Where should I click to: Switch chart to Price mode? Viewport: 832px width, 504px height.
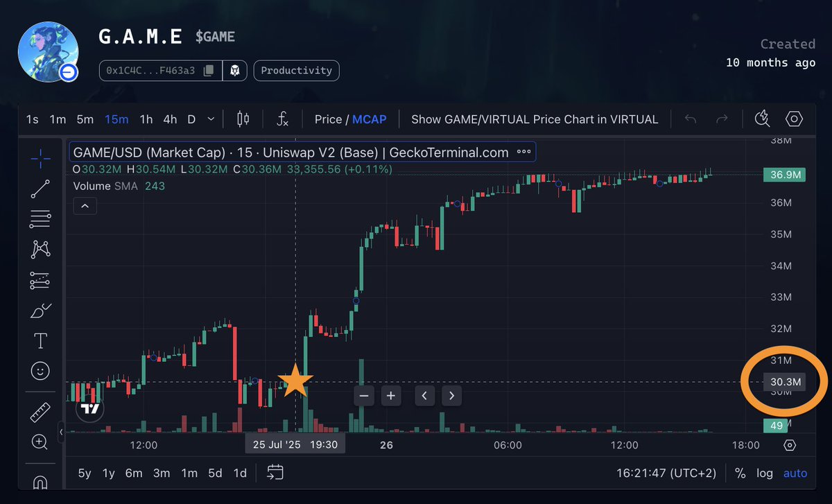point(328,119)
